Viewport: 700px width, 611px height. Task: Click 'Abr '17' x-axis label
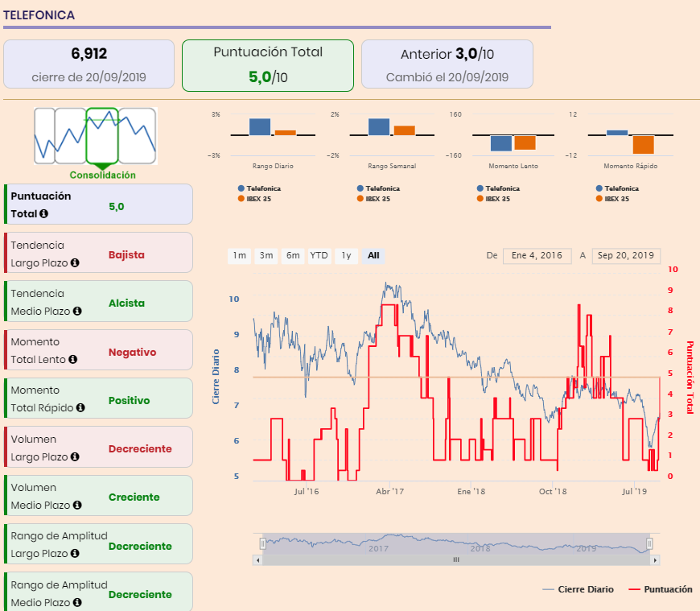coord(389,491)
